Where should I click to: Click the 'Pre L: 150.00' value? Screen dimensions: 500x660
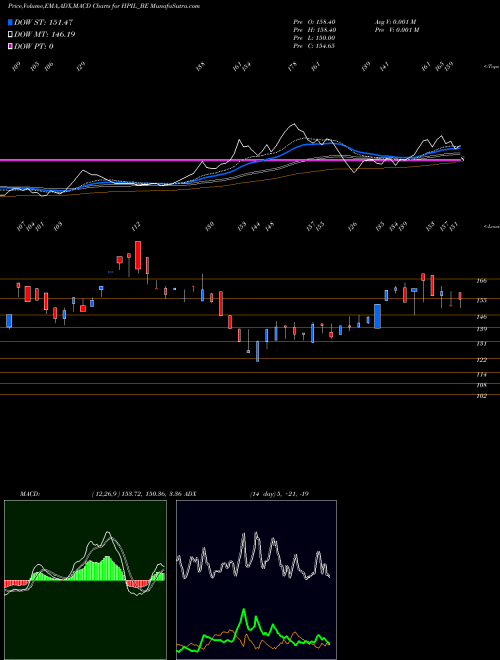coord(314,38)
